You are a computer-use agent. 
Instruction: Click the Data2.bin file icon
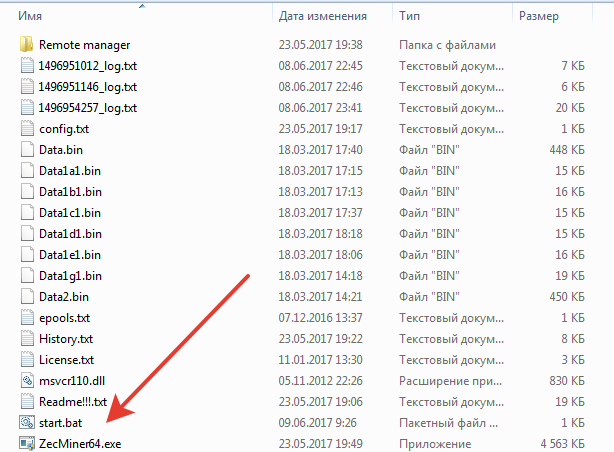click(27, 297)
